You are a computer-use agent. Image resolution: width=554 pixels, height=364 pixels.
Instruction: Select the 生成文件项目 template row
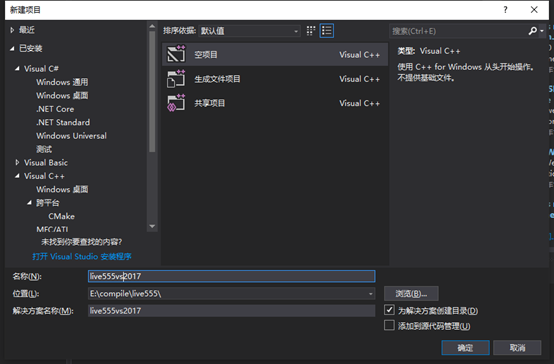[x=275, y=79]
